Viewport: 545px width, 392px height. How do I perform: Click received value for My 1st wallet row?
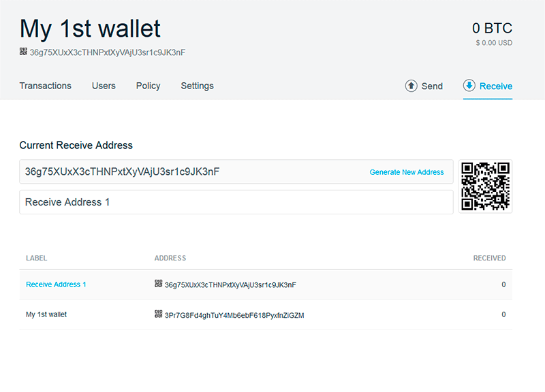coord(503,314)
